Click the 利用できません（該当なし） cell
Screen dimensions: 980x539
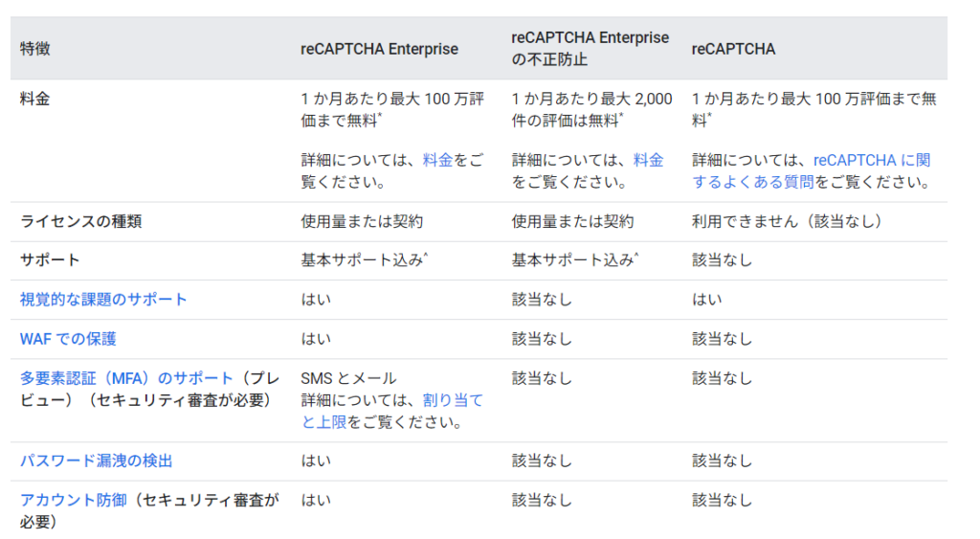(786, 221)
